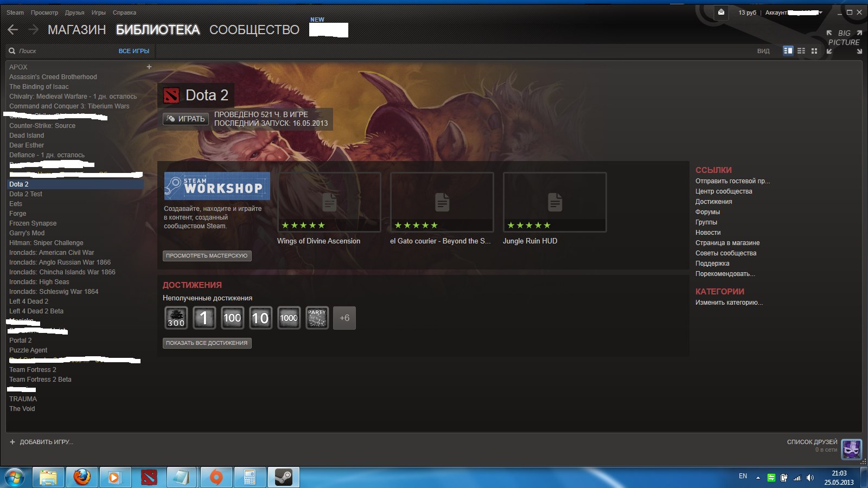Open Jungle Ruin HUD workshop item
868x488 pixels.
[555, 202]
